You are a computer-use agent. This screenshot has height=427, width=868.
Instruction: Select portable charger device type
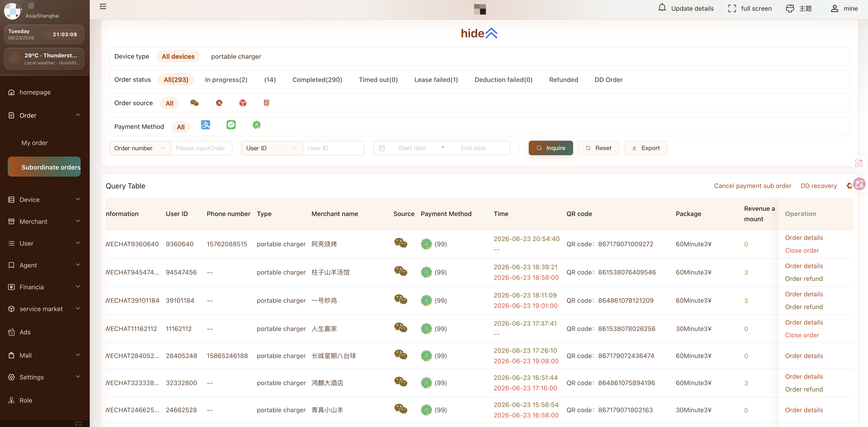[x=236, y=57]
